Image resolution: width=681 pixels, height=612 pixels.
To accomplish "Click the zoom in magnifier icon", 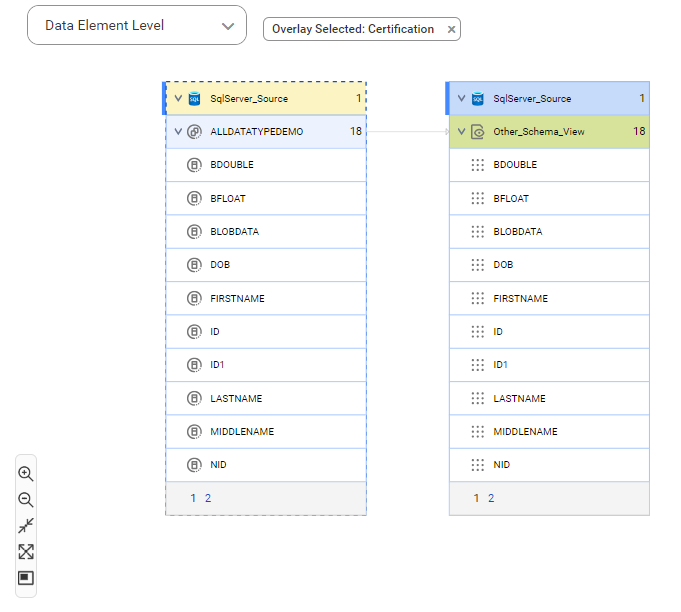I will 26,474.
